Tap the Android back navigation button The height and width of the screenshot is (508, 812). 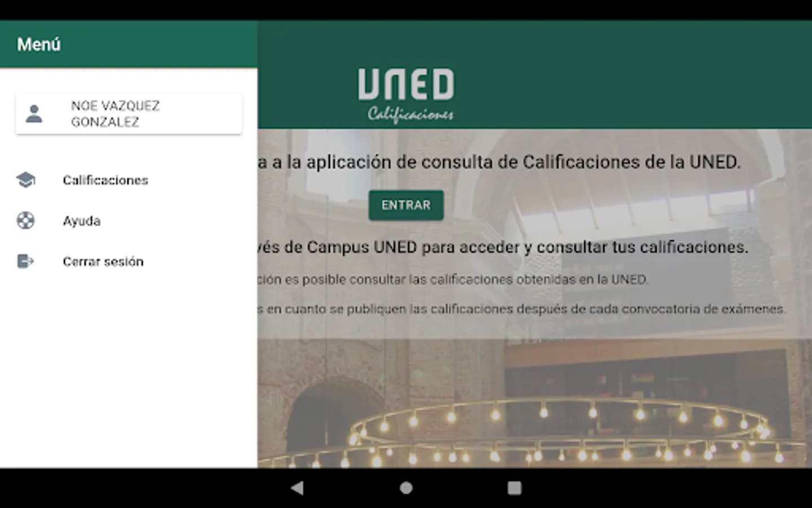point(297,488)
